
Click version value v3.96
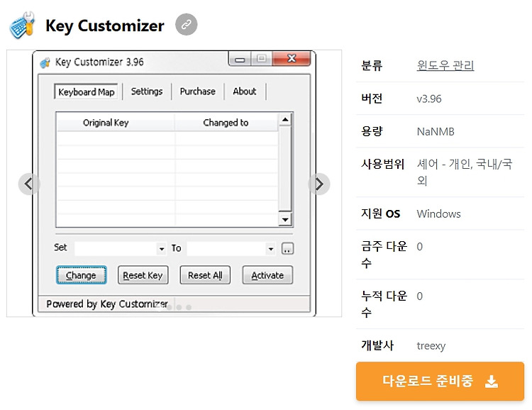coord(429,99)
